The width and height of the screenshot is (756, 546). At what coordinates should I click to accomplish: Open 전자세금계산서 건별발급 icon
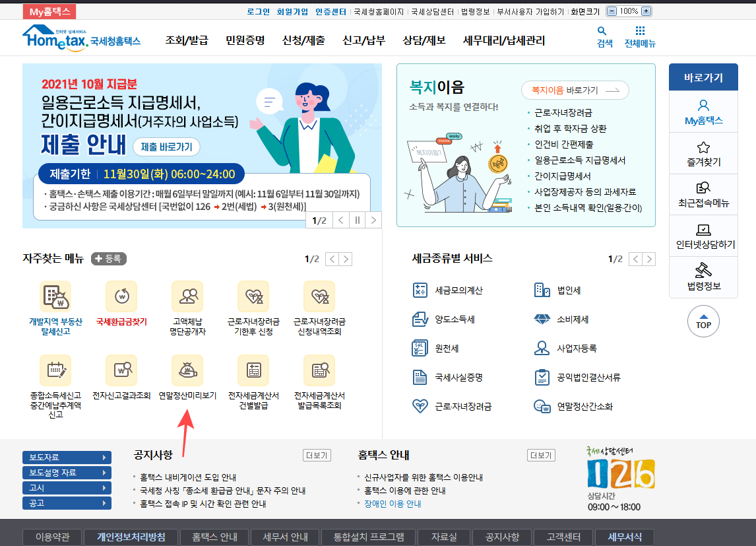click(253, 370)
